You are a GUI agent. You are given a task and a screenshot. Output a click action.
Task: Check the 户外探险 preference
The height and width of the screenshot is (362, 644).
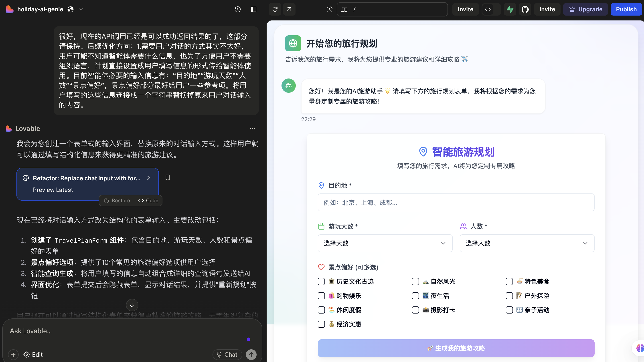click(x=509, y=296)
